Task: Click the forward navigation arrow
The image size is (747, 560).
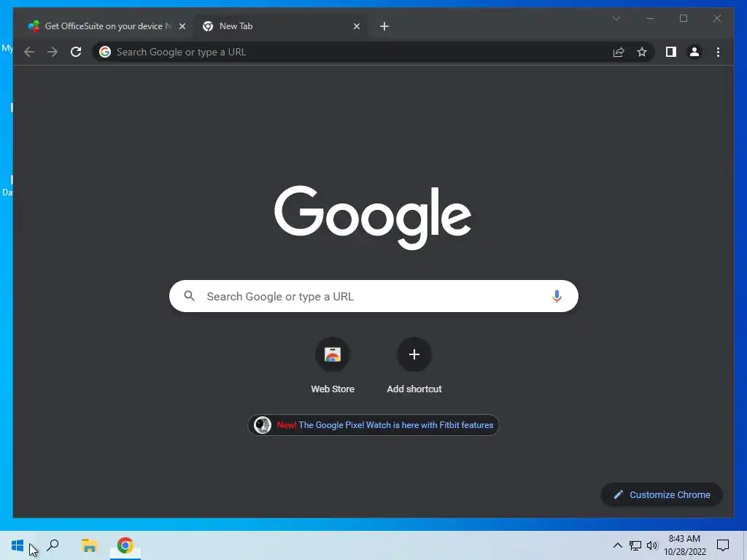Action: (53, 52)
